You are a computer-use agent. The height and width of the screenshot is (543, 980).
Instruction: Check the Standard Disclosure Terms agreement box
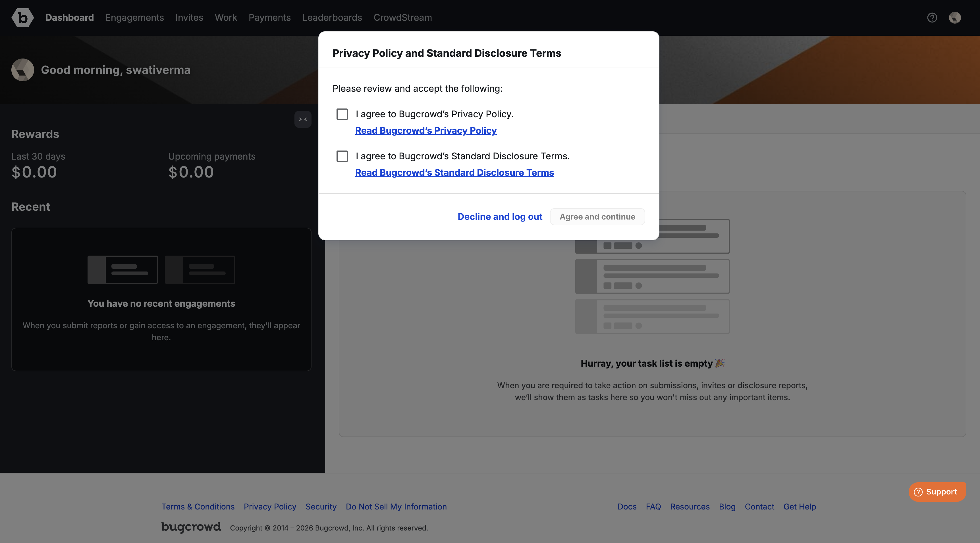tap(342, 156)
